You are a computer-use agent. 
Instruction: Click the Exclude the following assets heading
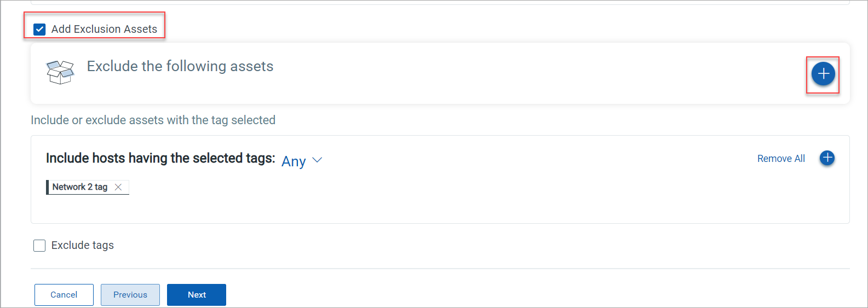click(x=180, y=66)
